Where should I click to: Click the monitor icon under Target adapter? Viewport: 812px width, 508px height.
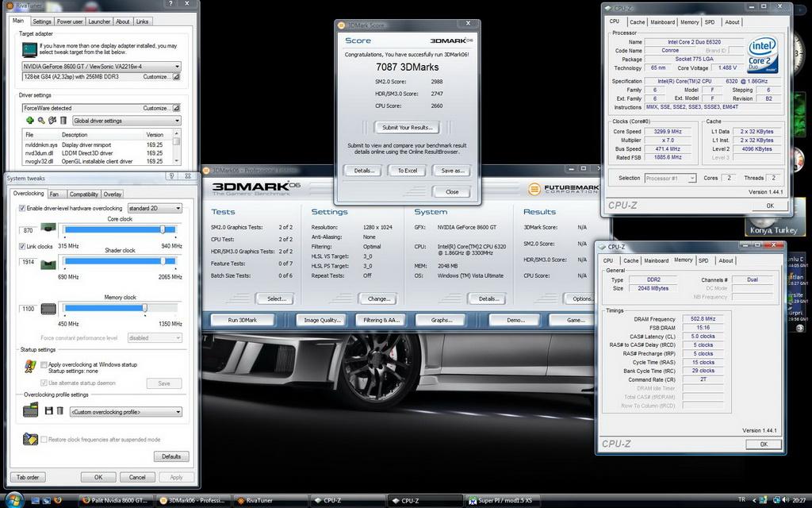tap(29, 49)
